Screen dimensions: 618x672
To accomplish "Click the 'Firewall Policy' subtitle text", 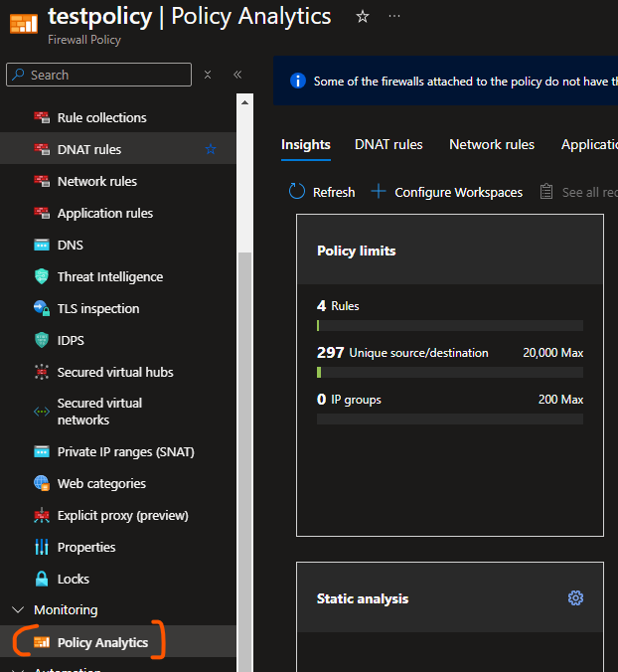I will pos(83,40).
